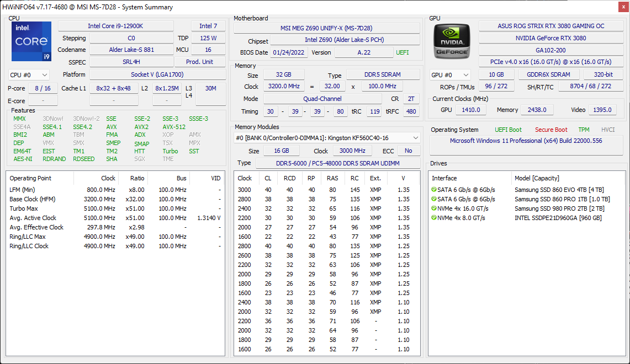Click the green status icon for INTEL SSDPE21D960GA drive
630x364 pixels.
coord(434,217)
